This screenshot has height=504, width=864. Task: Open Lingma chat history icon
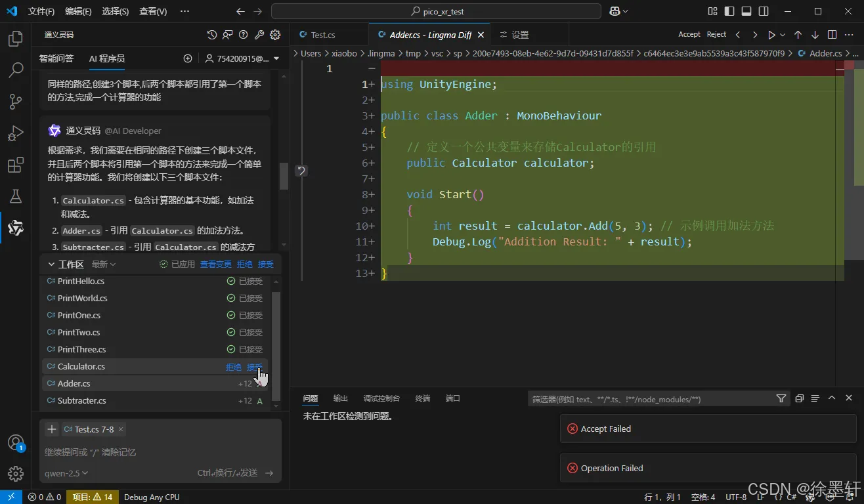[211, 35]
